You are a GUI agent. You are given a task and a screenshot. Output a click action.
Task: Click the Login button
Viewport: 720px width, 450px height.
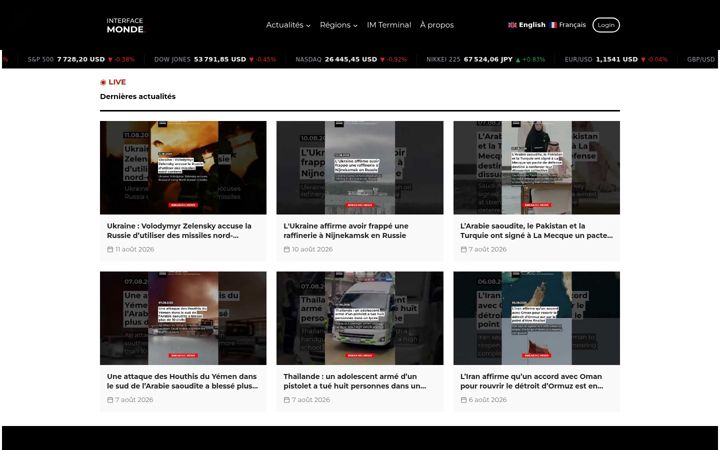click(x=606, y=25)
